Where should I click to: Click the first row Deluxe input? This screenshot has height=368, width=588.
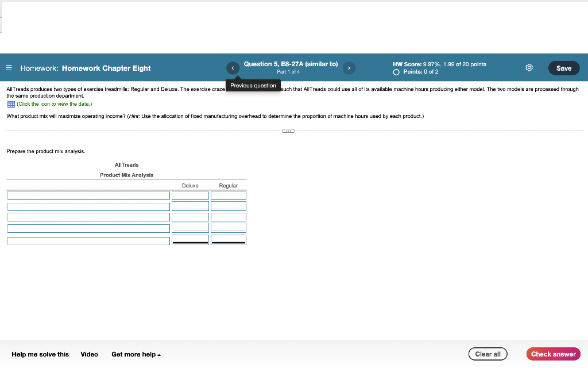tap(190, 195)
